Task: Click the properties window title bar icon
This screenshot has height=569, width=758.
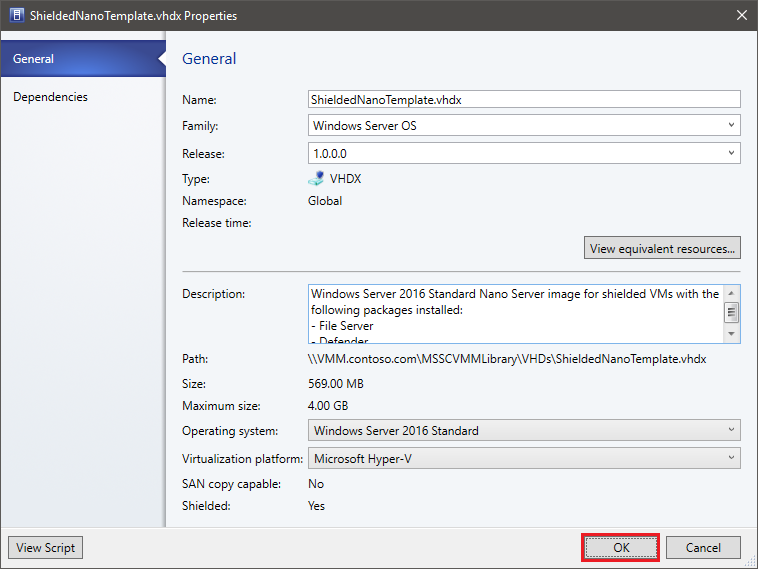Action: tap(16, 16)
